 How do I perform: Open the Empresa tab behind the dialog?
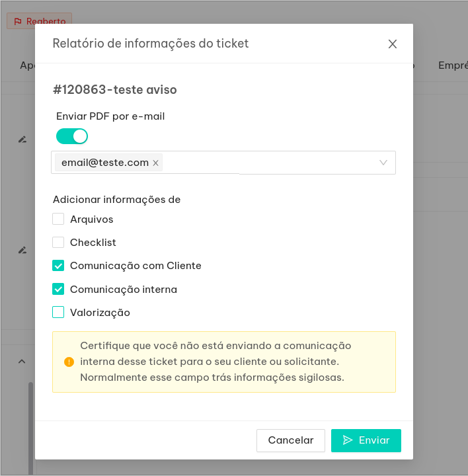point(453,65)
